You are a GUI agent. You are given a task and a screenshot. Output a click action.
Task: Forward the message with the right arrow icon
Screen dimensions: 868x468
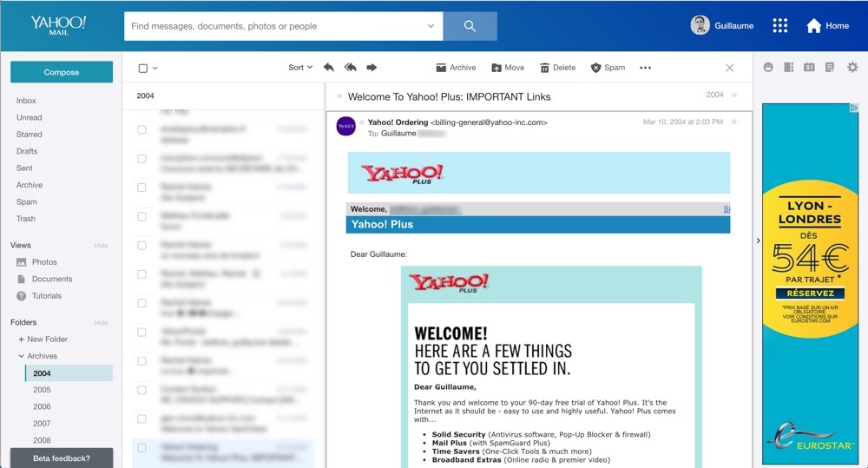coord(372,68)
